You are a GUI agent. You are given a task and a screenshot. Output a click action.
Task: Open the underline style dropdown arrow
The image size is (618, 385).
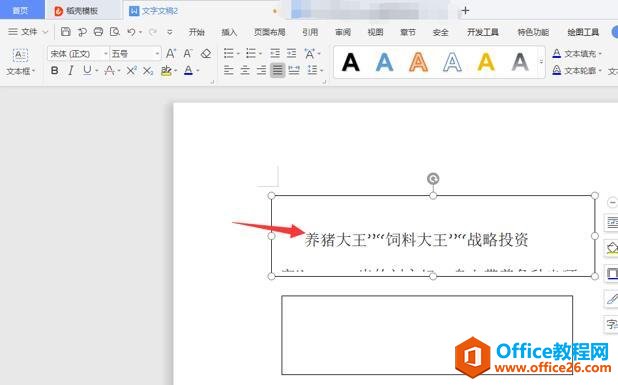[x=97, y=71]
